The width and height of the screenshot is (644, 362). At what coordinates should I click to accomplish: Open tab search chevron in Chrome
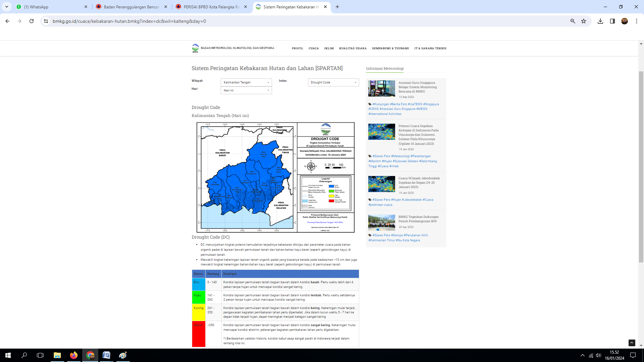pos(7,7)
